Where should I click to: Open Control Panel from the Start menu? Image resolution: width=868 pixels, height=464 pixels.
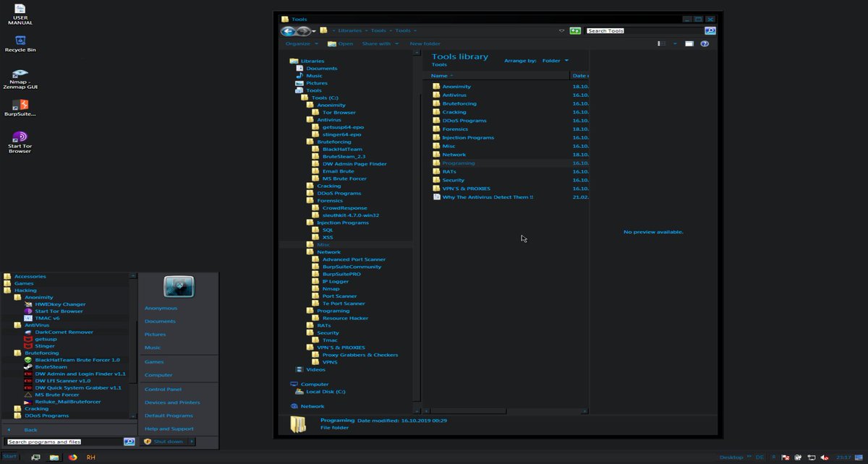pyautogui.click(x=164, y=389)
